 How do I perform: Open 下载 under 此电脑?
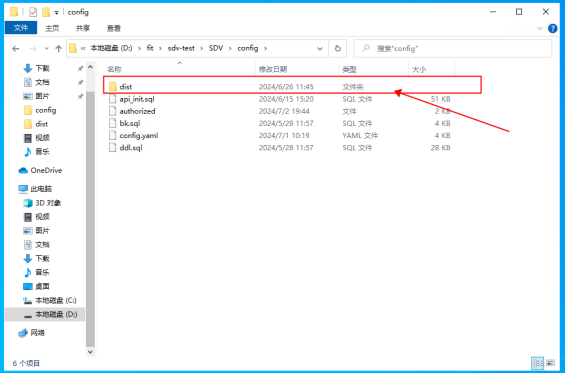tap(43, 258)
